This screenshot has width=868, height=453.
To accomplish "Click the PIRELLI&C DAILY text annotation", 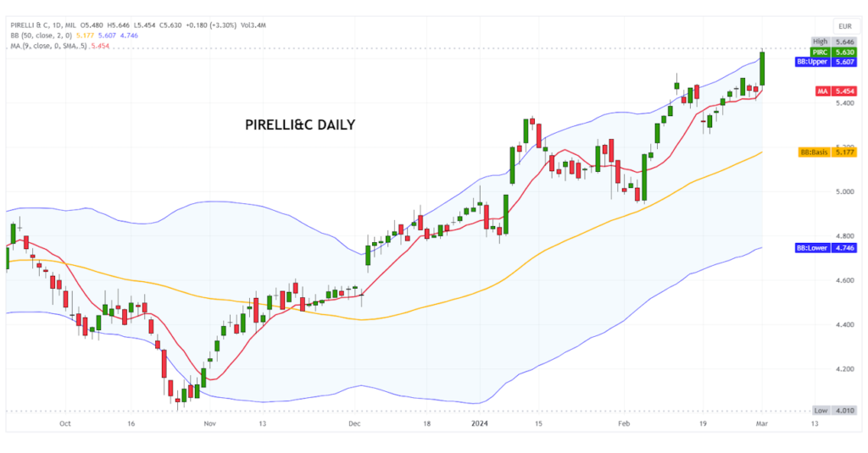I will coord(300,125).
